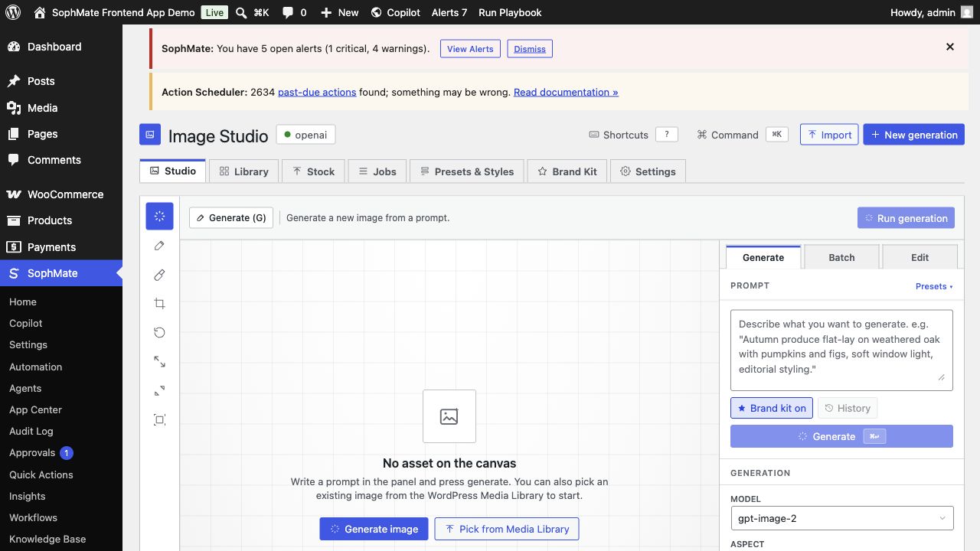Open Payments in the sidebar
Viewport: 980px width, 551px height.
point(61,247)
